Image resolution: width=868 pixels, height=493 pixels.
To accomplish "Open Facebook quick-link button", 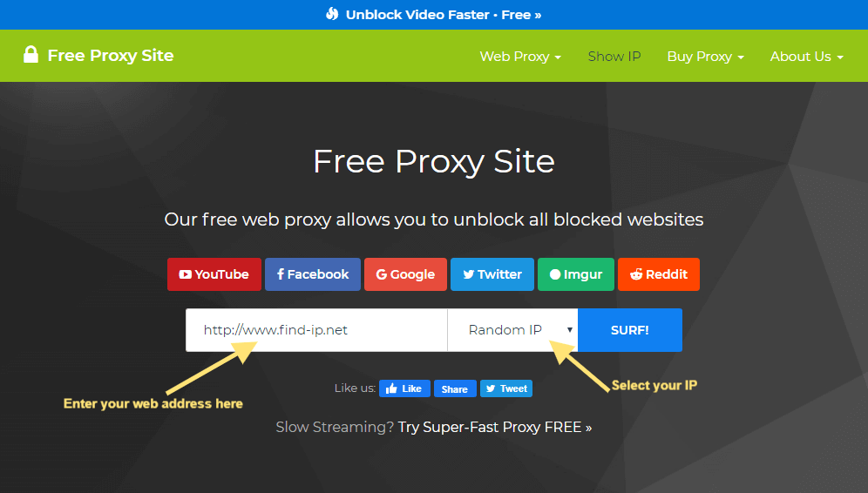I will click(313, 274).
